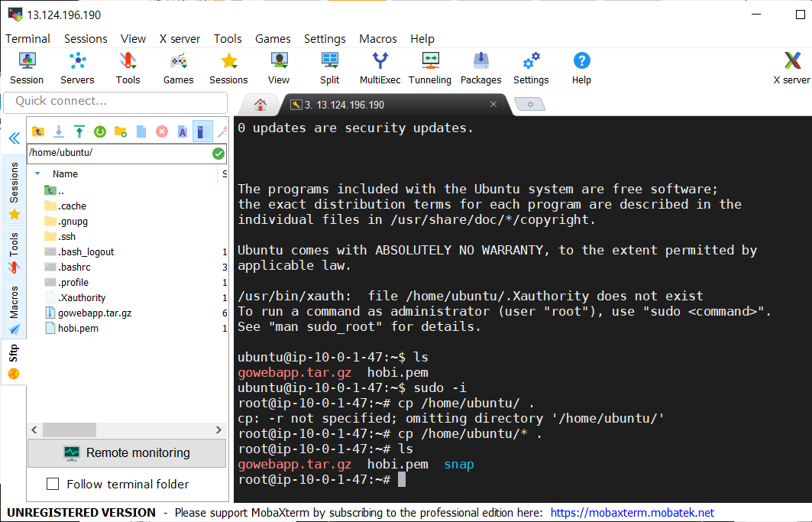
Task: Create a new file in SFTP panel
Action: click(x=141, y=131)
